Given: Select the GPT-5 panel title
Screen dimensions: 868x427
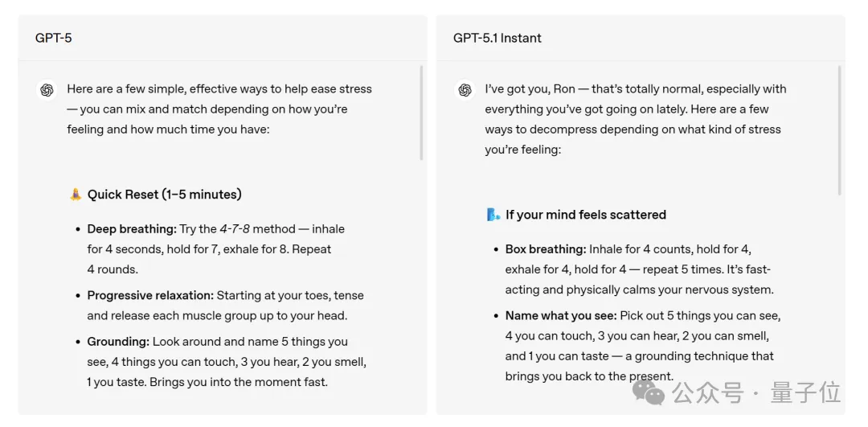Looking at the screenshot, I should (x=54, y=38).
